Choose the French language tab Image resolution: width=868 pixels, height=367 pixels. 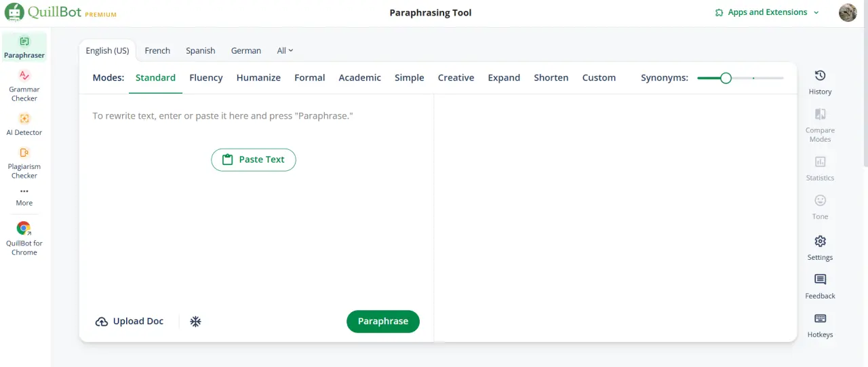[x=157, y=50]
